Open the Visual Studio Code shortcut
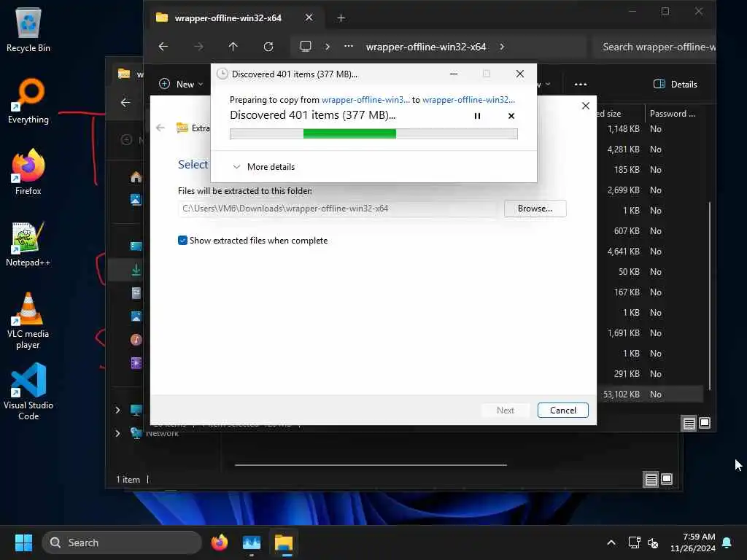747x560 pixels. tap(28, 392)
